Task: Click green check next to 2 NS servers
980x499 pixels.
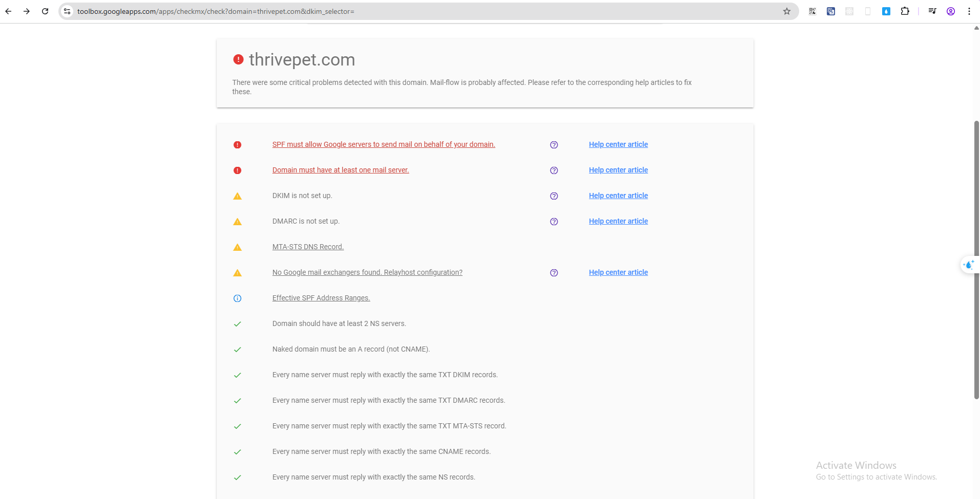Action: (237, 324)
